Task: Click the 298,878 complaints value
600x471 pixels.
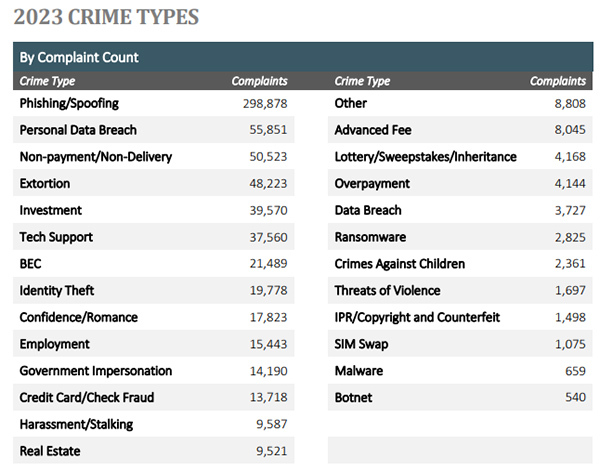Action: (x=264, y=103)
